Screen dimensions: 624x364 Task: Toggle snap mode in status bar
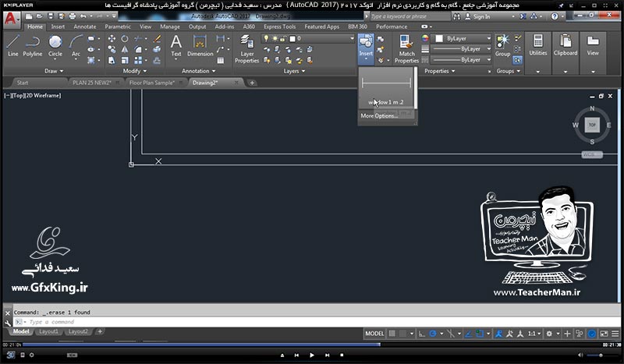(x=402, y=334)
